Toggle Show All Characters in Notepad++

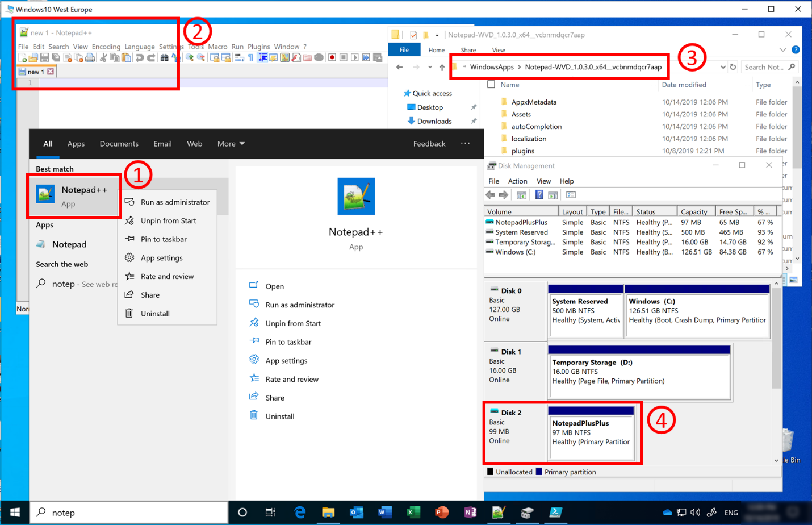pyautogui.click(x=250, y=57)
